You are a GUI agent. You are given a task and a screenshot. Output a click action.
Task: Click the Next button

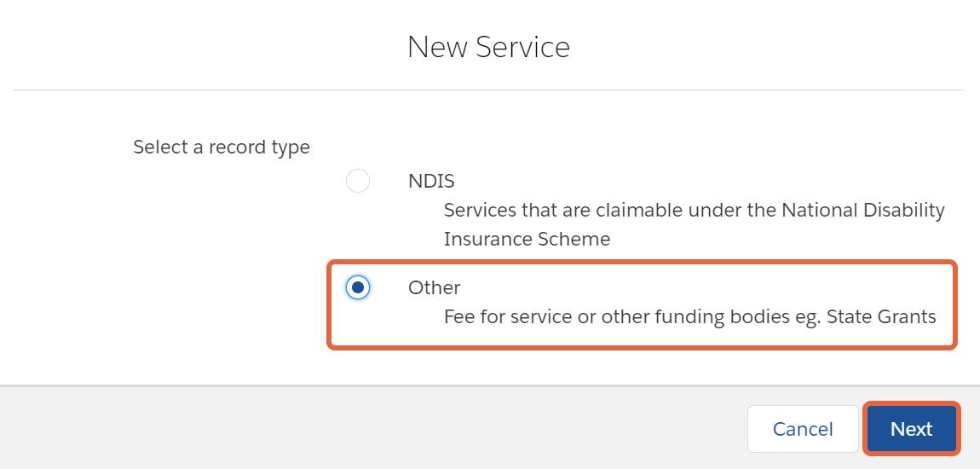tap(911, 429)
